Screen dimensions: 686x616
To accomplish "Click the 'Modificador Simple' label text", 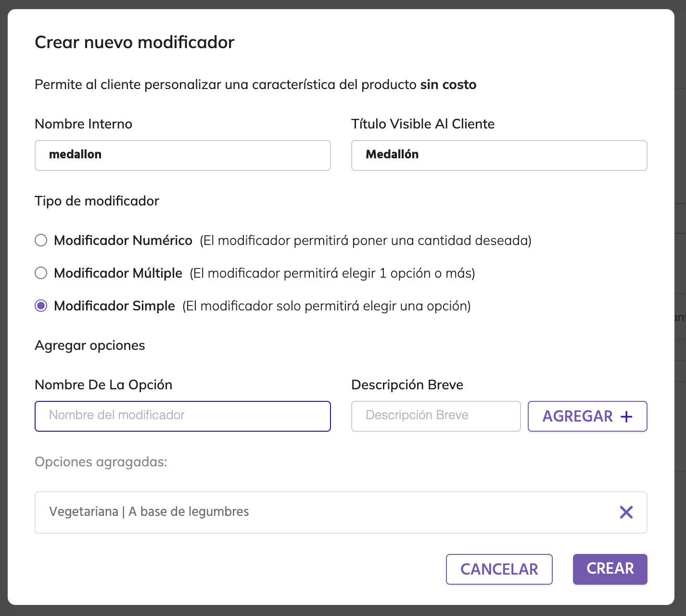I will point(114,306).
